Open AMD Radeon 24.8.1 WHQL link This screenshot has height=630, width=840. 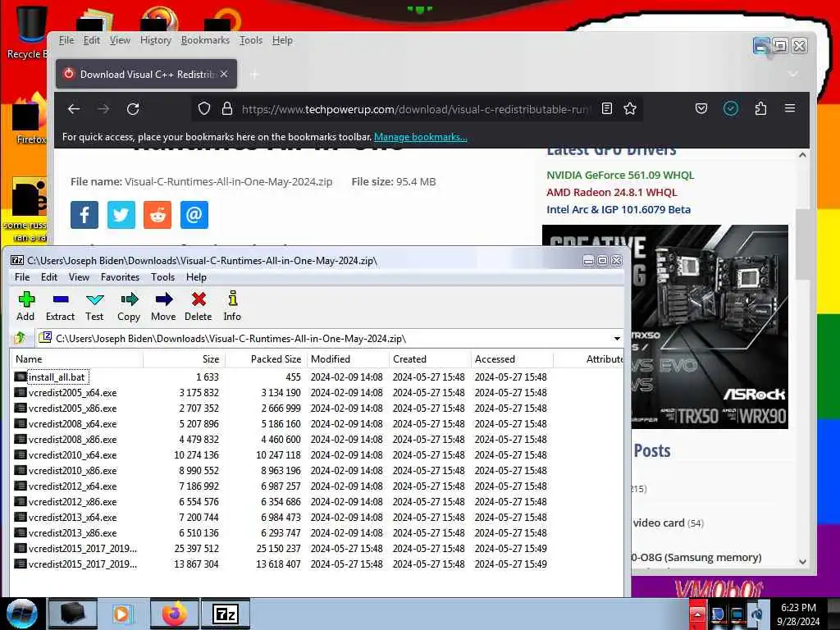point(612,192)
